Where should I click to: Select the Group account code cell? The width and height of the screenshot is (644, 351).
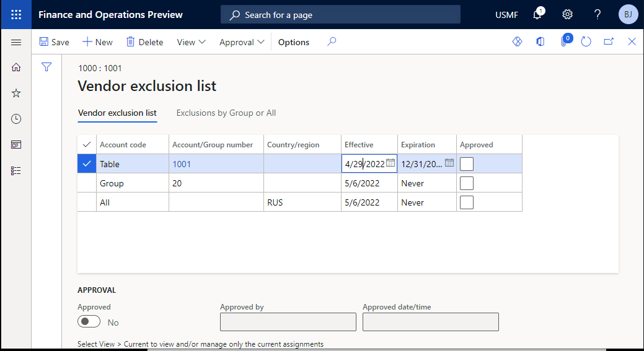(x=132, y=183)
